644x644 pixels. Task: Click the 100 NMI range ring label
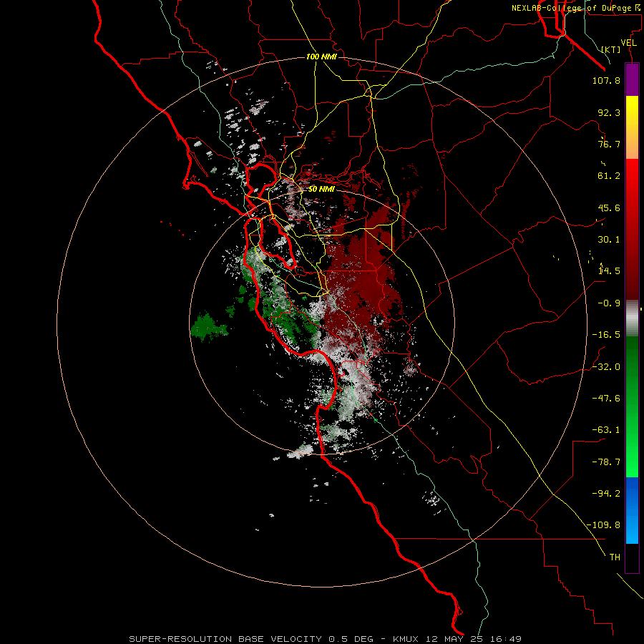[x=321, y=57]
